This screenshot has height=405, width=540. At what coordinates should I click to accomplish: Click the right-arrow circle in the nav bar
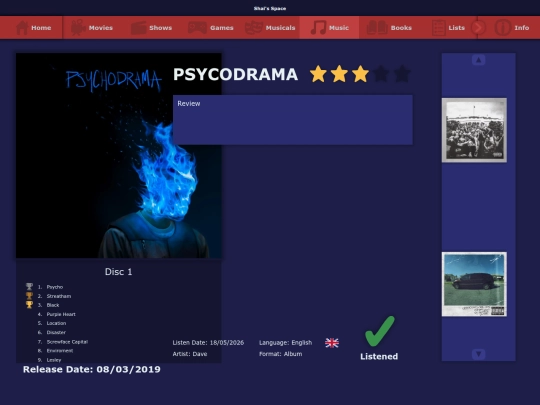[x=478, y=28]
